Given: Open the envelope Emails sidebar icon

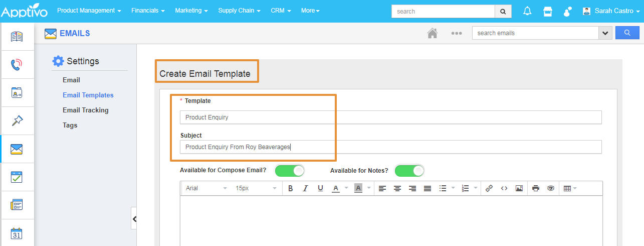Looking at the screenshot, I should (x=17, y=149).
